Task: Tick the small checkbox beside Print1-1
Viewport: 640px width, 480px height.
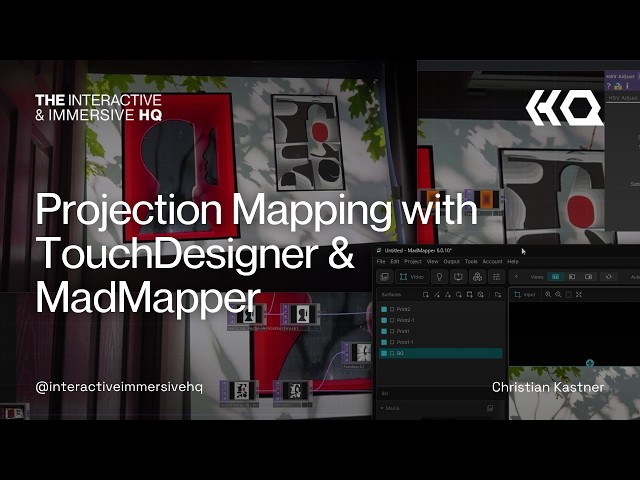Action: 392,342
